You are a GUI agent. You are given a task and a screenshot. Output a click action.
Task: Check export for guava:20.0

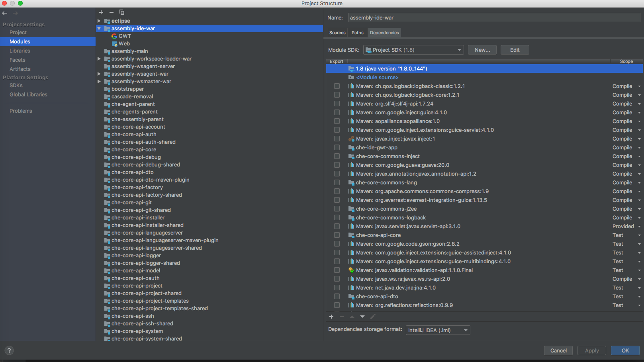point(337,165)
